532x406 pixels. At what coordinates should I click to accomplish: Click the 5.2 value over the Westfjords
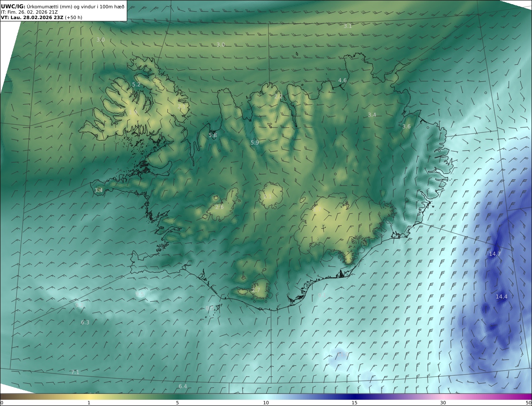pos(136,84)
